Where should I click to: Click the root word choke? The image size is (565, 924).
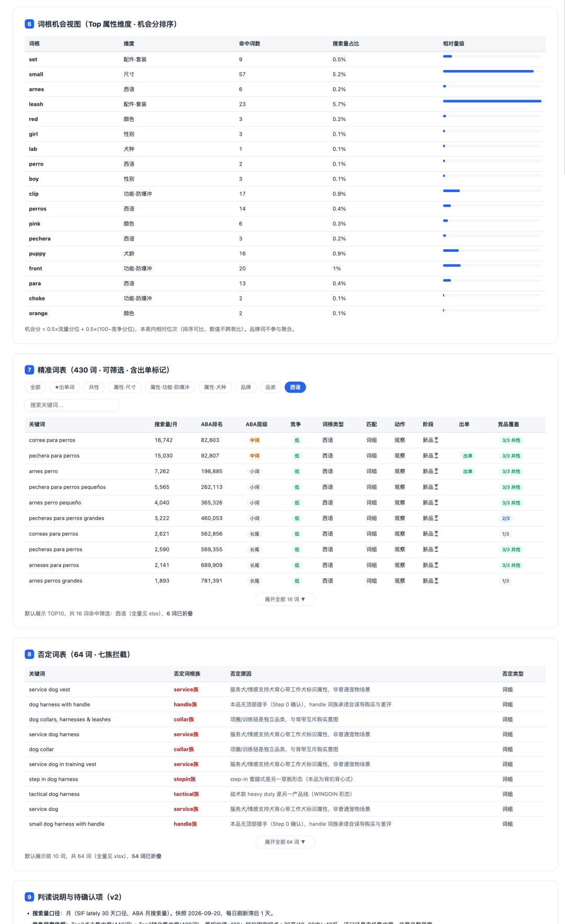tap(37, 298)
